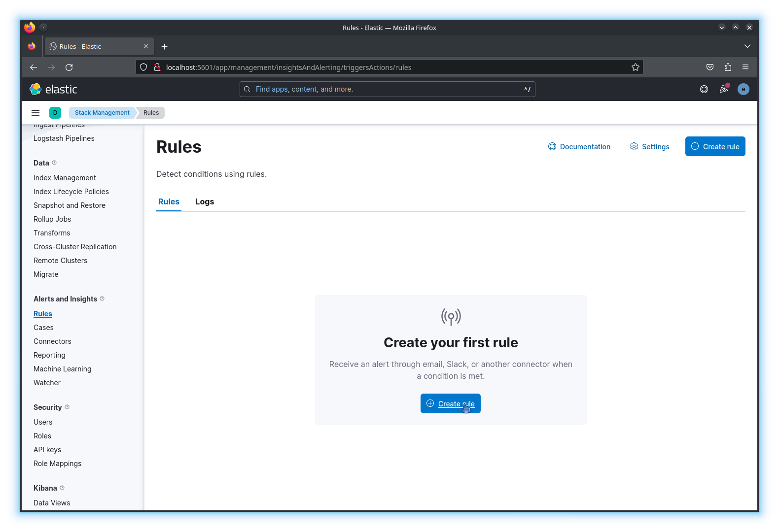The height and width of the screenshot is (532, 779).
Task: Open Watcher in the sidebar
Action: click(47, 383)
